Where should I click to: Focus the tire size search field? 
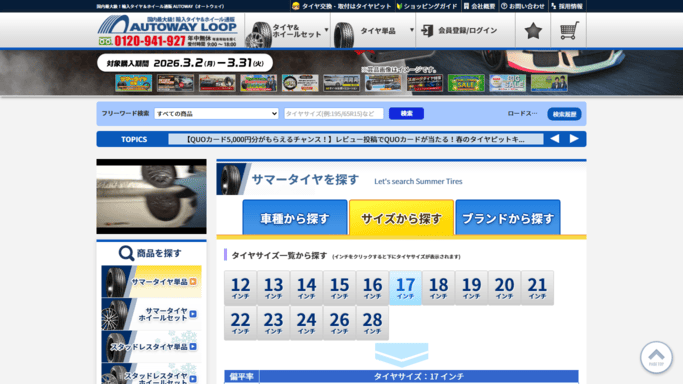coord(334,114)
